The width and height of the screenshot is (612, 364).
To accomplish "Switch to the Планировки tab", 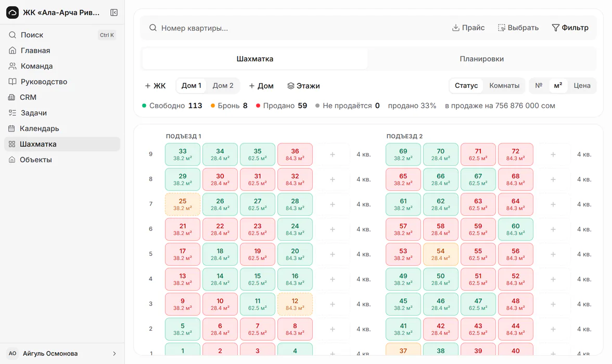I will click(x=482, y=59).
